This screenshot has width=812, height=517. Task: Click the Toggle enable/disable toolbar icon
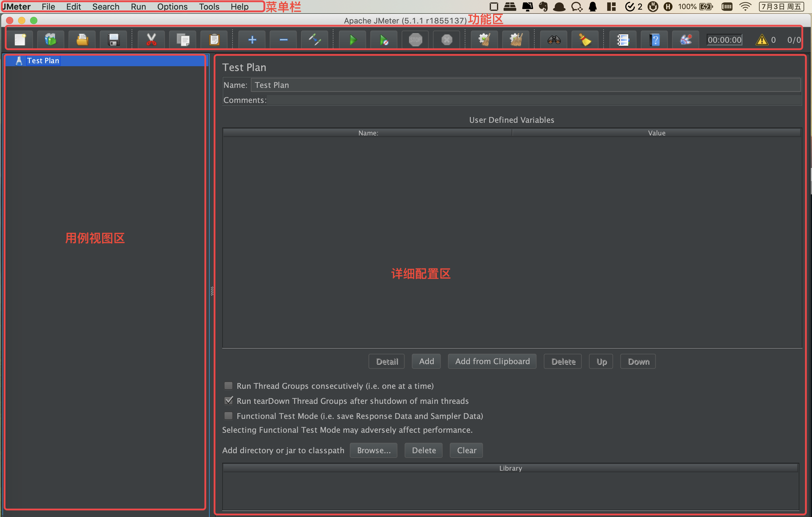point(314,40)
